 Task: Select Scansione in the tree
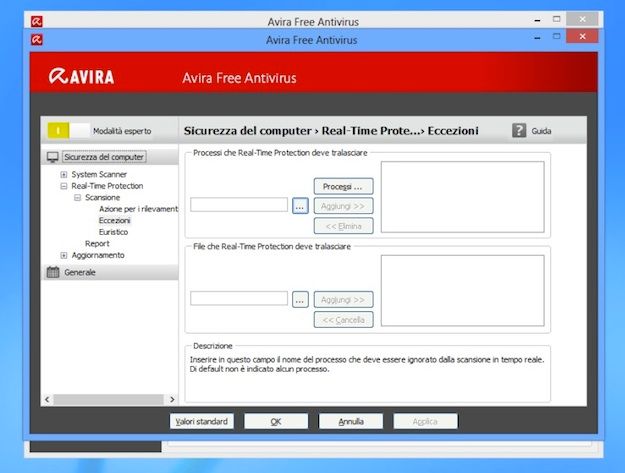102,197
